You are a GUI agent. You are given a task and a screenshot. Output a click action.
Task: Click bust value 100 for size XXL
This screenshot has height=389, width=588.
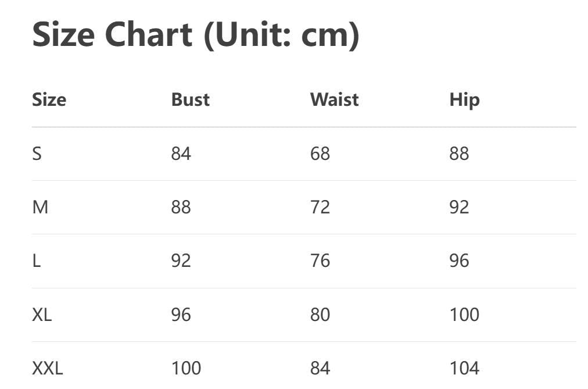[x=186, y=368]
